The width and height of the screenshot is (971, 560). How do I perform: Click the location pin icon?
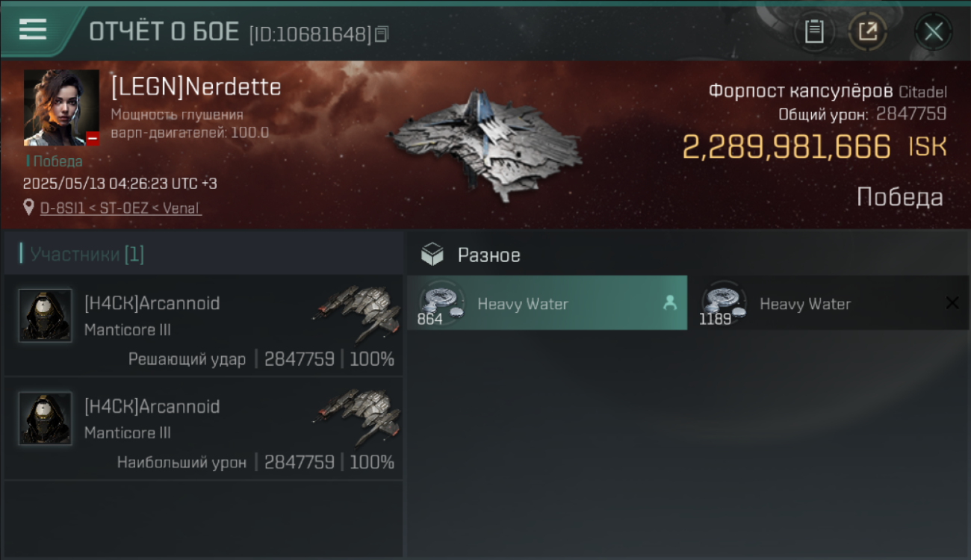29,208
